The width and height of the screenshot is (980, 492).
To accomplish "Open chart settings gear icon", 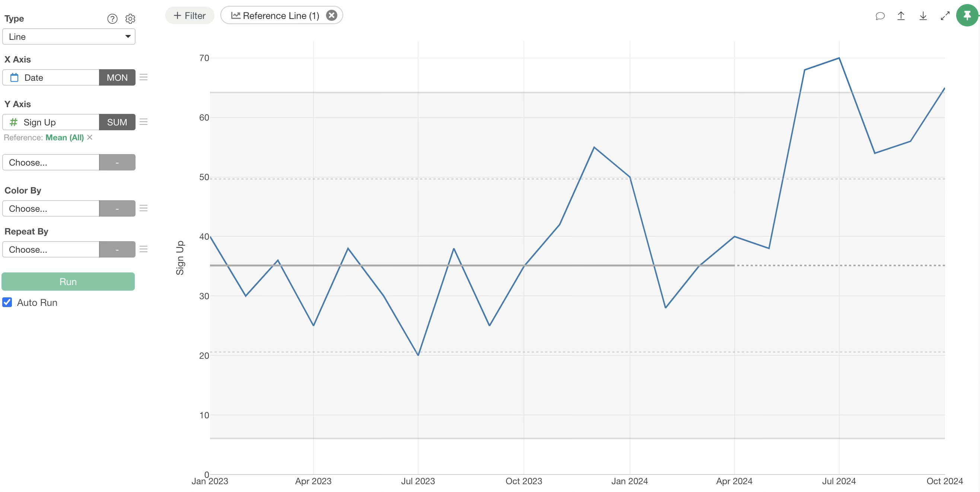I will pos(130,19).
